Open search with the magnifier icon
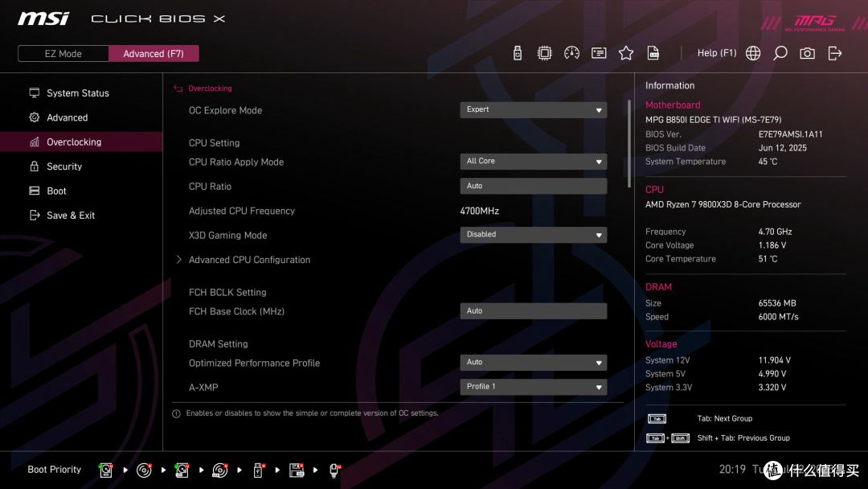868x489 pixels. click(780, 53)
